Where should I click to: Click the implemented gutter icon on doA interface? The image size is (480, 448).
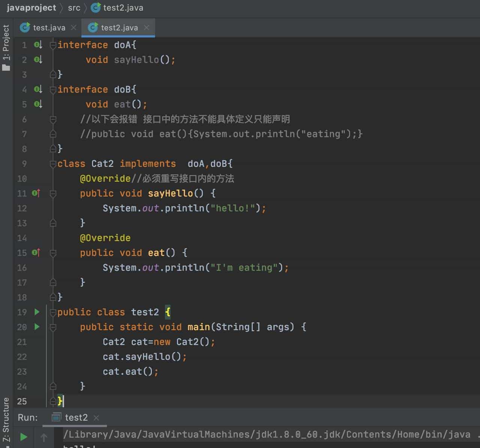point(38,45)
